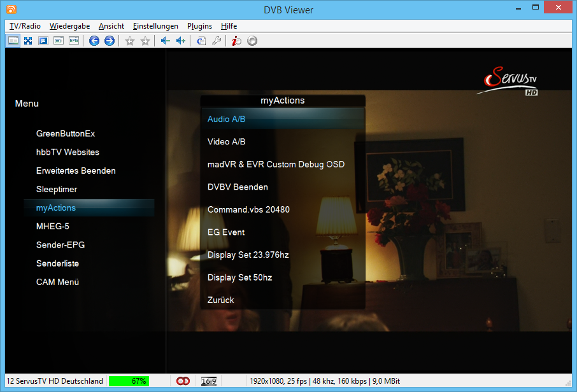Open the Einstellungen menu
The height and width of the screenshot is (392, 577).
[155, 26]
